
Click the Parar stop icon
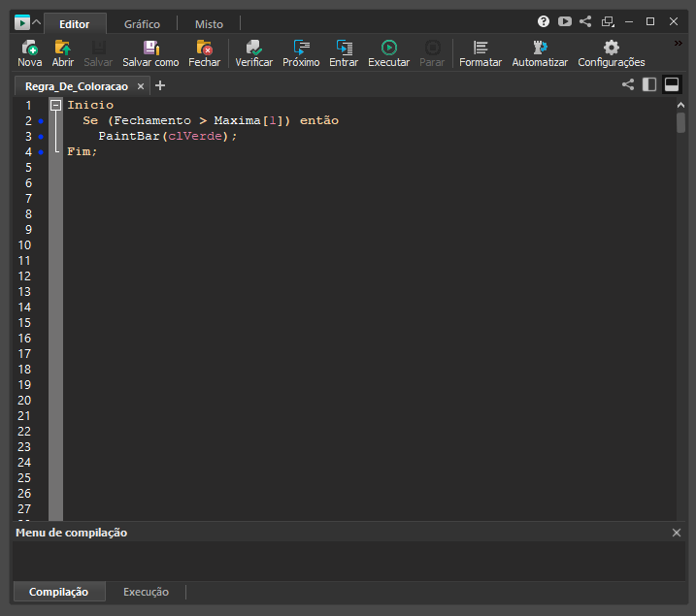click(x=432, y=53)
